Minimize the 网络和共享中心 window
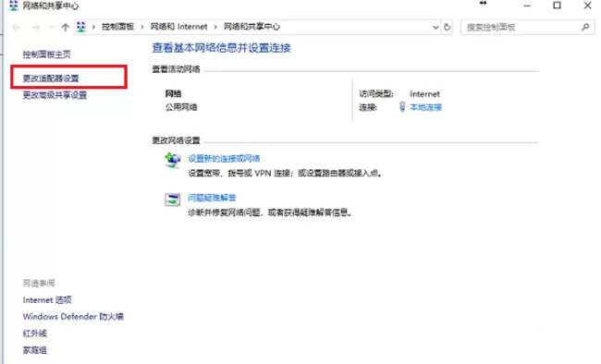Image resolution: width=601 pixels, height=364 pixels. pos(527,6)
